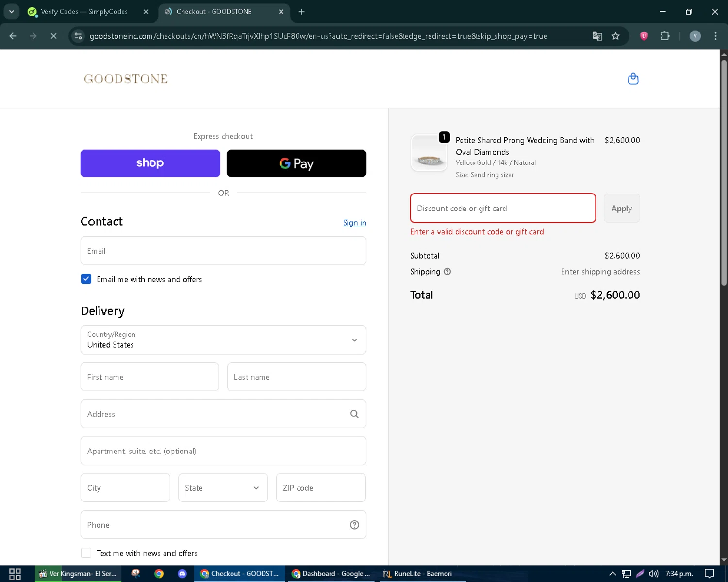Click the Sign in link
The width and height of the screenshot is (728, 582).
point(354,223)
